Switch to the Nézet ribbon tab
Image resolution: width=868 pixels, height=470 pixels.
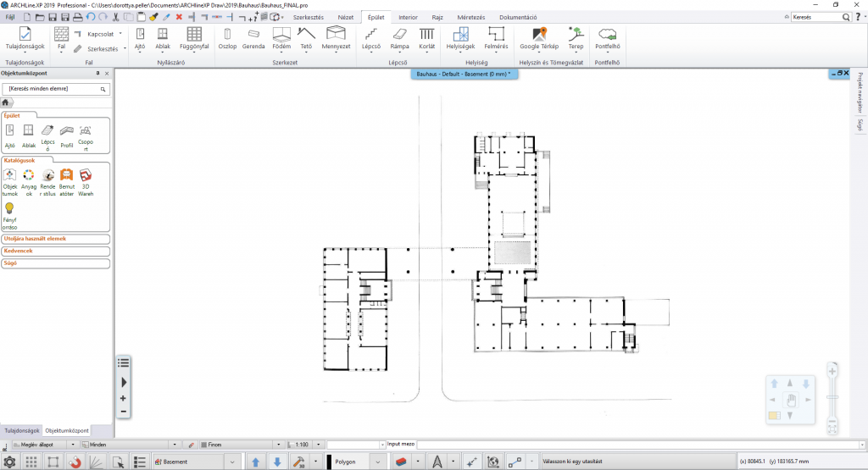click(346, 17)
